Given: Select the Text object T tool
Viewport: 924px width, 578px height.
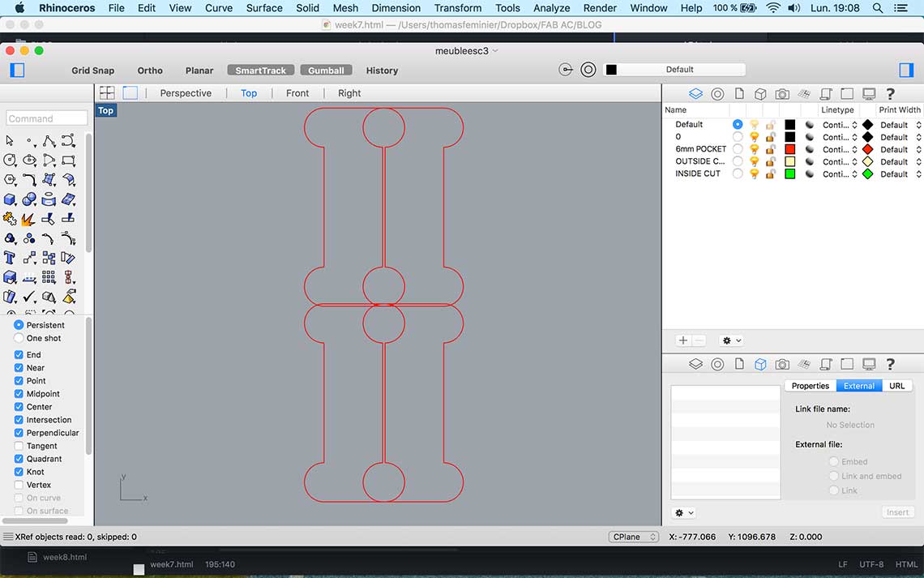Looking at the screenshot, I should click(10, 258).
